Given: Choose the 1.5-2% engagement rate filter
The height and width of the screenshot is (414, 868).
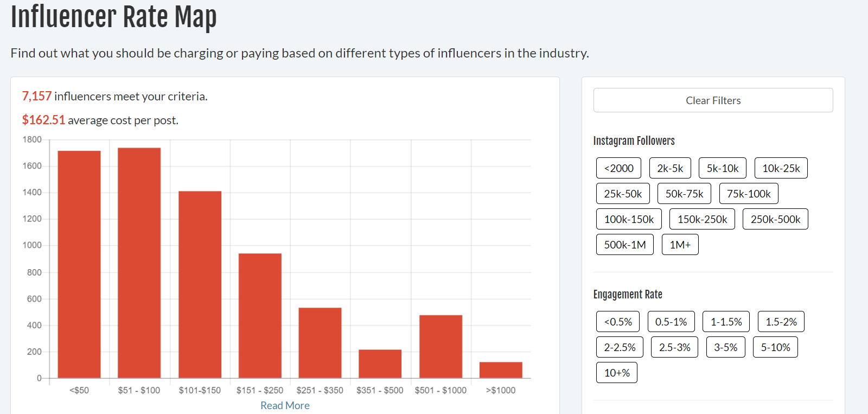Looking at the screenshot, I should tap(781, 322).
